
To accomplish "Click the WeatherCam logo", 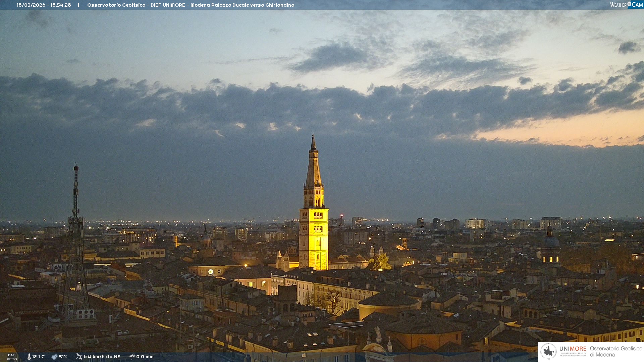I will pyautogui.click(x=626, y=5).
